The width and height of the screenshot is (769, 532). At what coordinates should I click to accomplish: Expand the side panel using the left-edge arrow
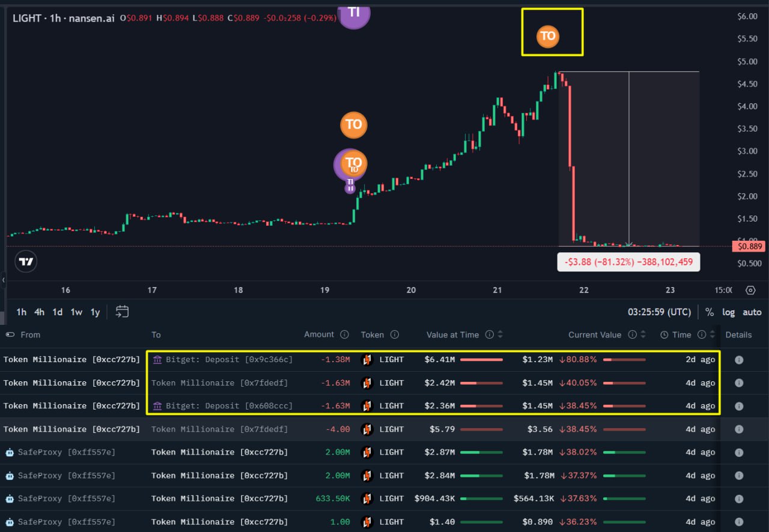coord(3,280)
